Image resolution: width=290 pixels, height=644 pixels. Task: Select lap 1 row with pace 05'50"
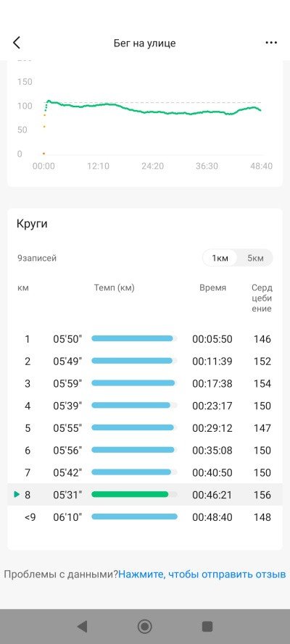[144, 339]
